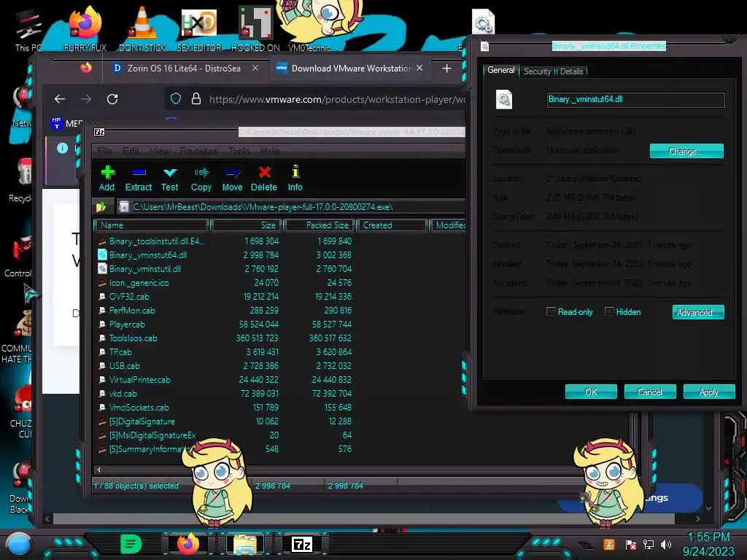Toggle the Read-only checkbox
Screen dimensions: 747x560
click(551, 311)
